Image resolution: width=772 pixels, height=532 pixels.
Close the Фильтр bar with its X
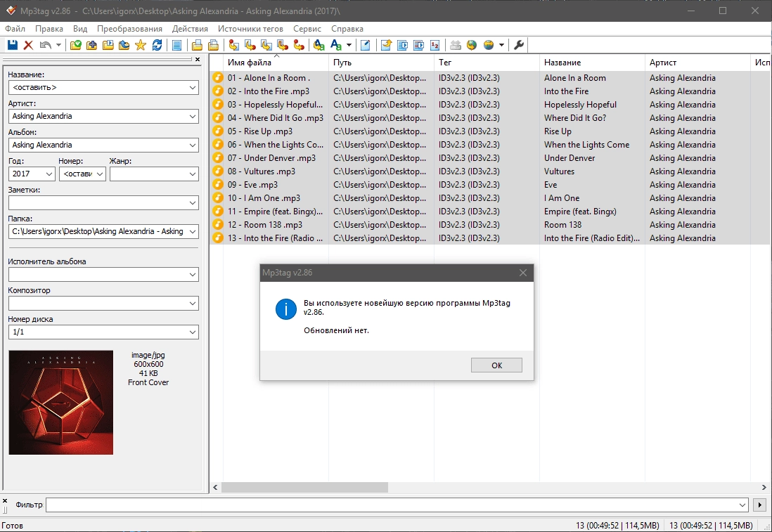coord(5,500)
